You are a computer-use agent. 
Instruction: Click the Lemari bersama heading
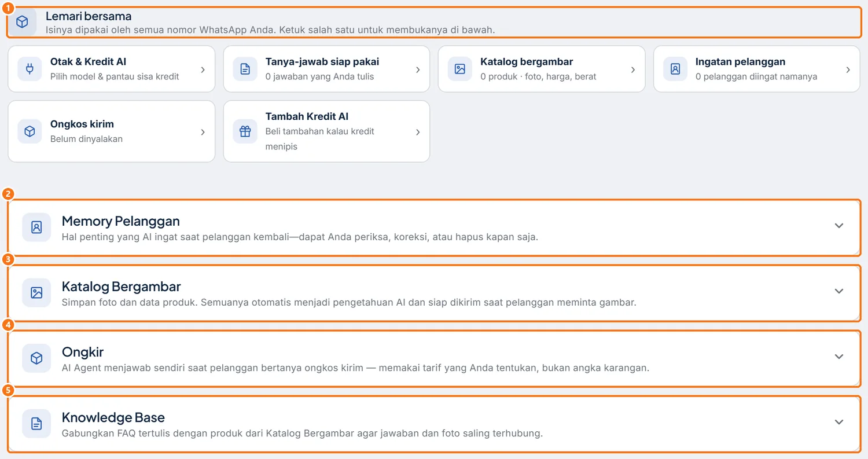[89, 16]
